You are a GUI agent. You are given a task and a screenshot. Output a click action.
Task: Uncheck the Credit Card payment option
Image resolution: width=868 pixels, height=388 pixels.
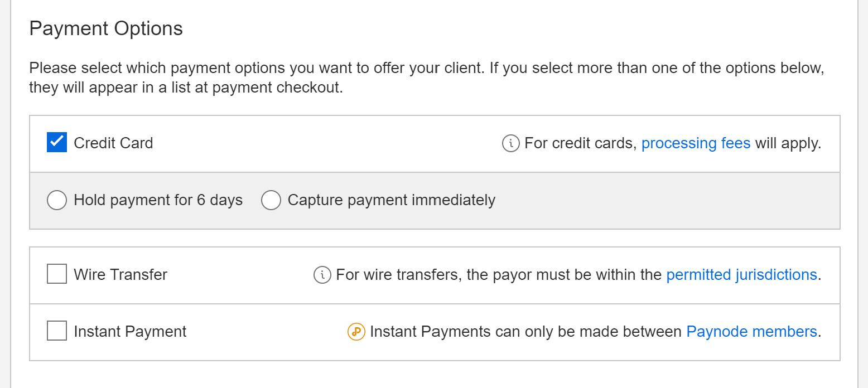(56, 142)
